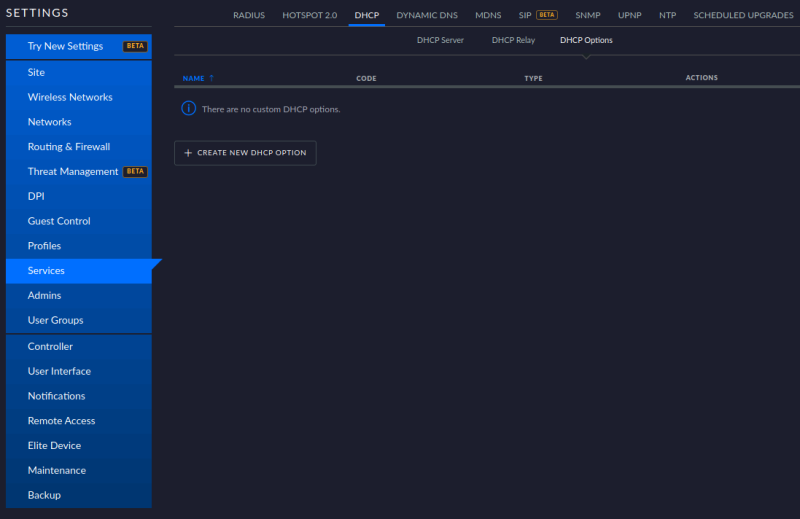Screen dimensions: 800x519
Task: Click the CODE column header
Action: coord(366,78)
